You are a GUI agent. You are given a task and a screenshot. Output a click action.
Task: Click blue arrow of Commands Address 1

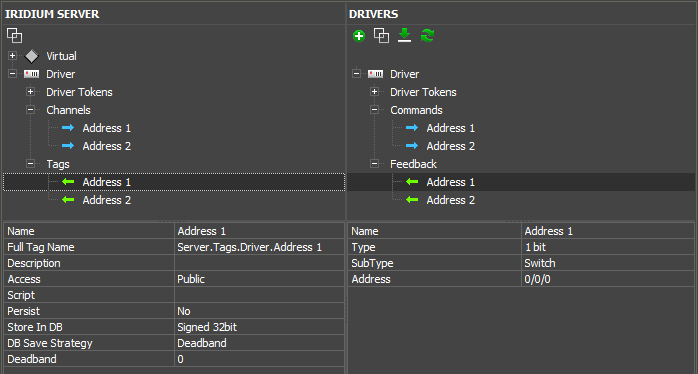click(x=412, y=128)
